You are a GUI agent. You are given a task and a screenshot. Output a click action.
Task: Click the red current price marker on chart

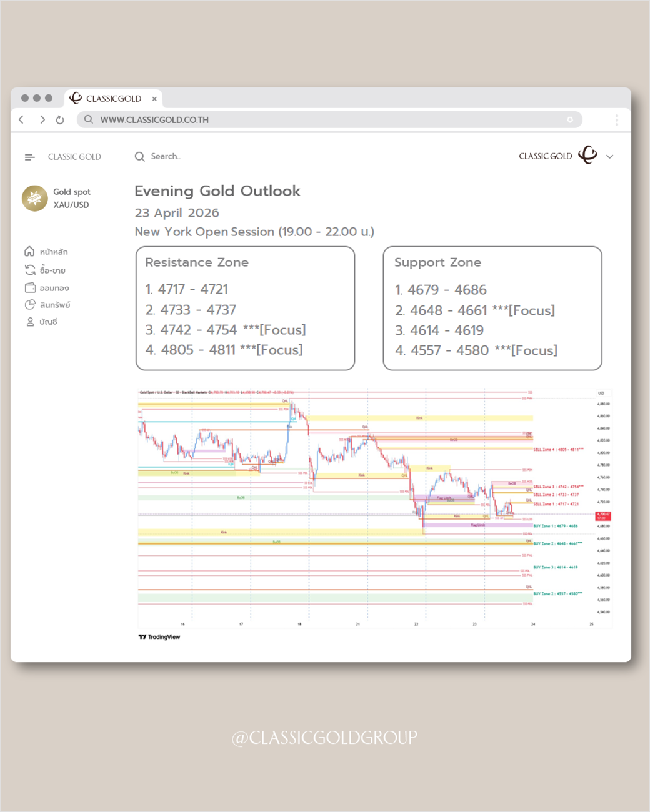pos(602,516)
